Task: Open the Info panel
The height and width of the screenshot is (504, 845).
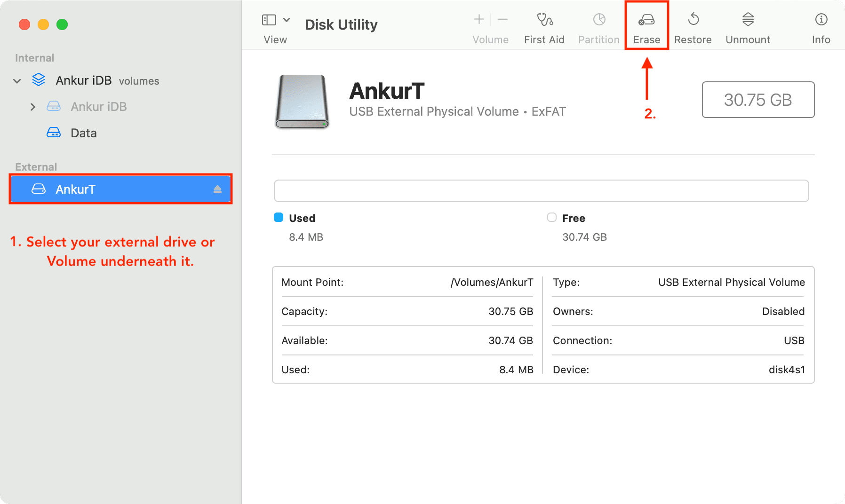Action: coord(821,28)
